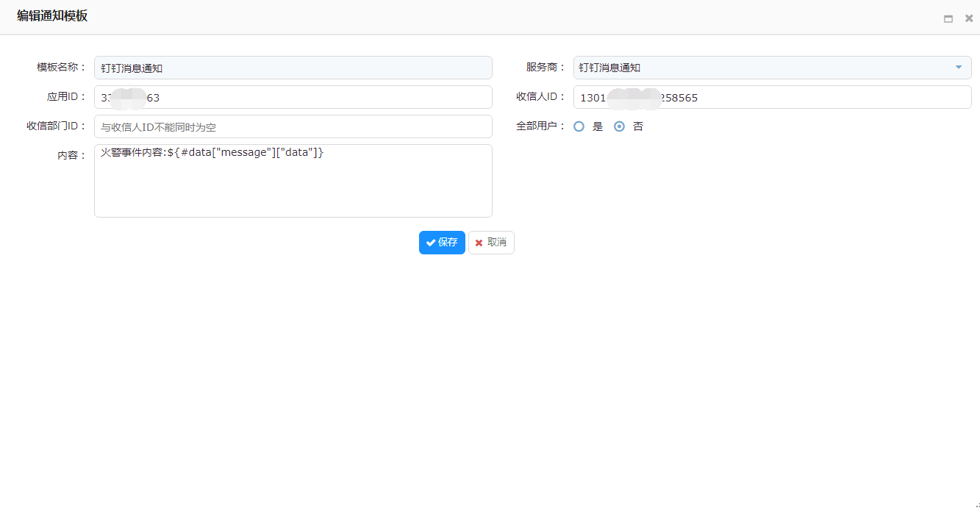Click the 服务商 label

(x=545, y=68)
